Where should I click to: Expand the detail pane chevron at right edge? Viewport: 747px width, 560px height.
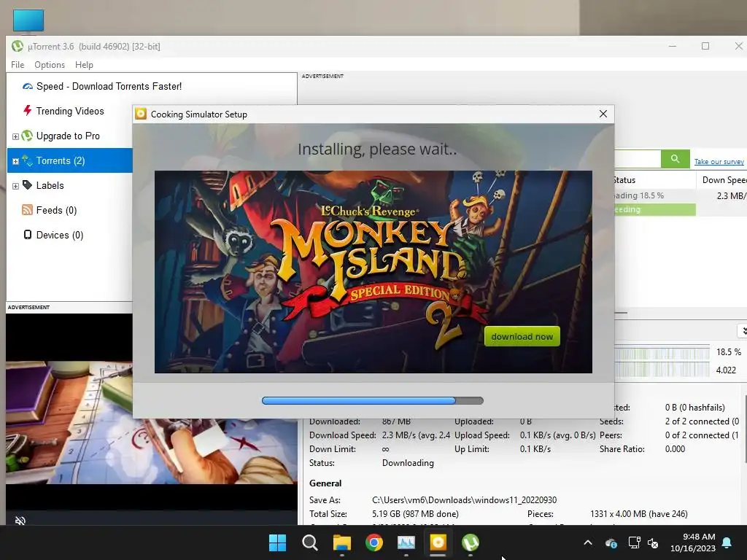(743, 331)
